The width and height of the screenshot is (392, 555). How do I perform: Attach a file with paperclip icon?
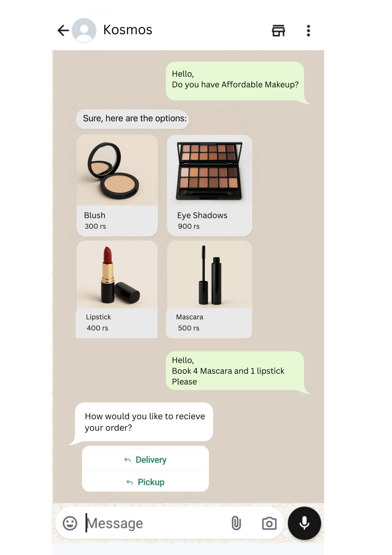coord(236,523)
